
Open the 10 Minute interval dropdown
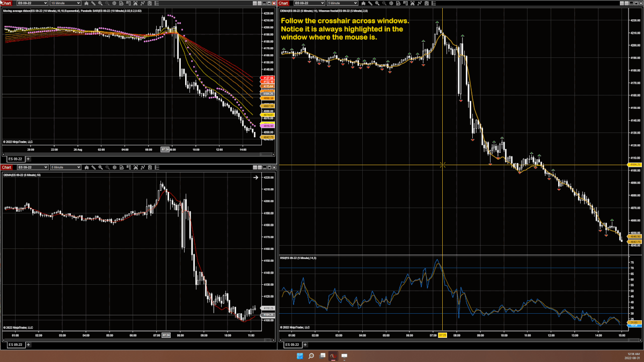point(79,3)
